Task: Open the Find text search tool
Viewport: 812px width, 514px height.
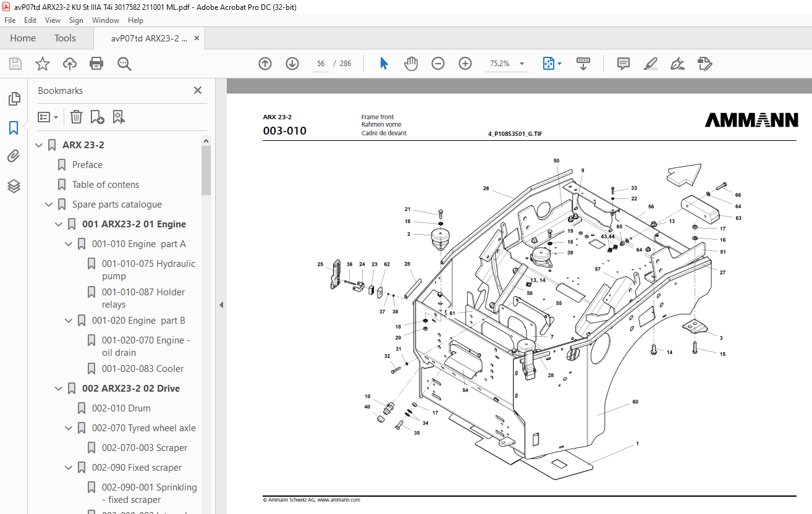Action: point(125,64)
